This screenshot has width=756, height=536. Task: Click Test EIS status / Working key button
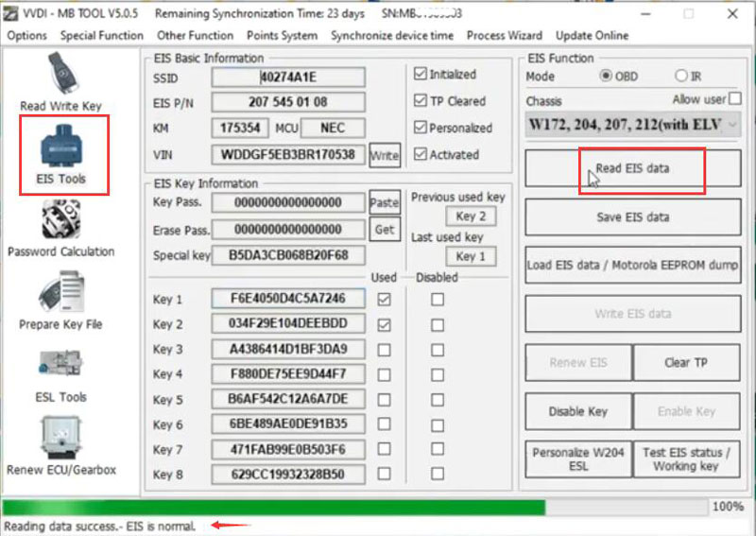coord(686,459)
